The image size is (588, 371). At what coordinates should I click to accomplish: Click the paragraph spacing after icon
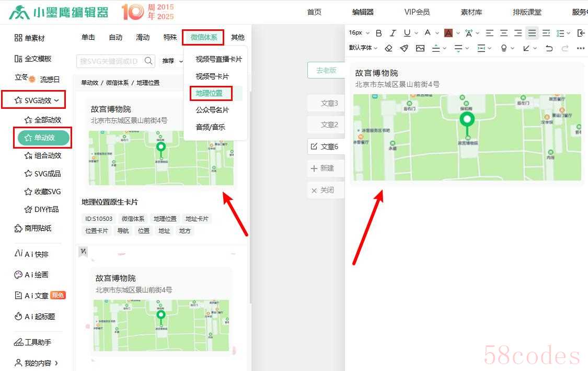[x=458, y=48]
